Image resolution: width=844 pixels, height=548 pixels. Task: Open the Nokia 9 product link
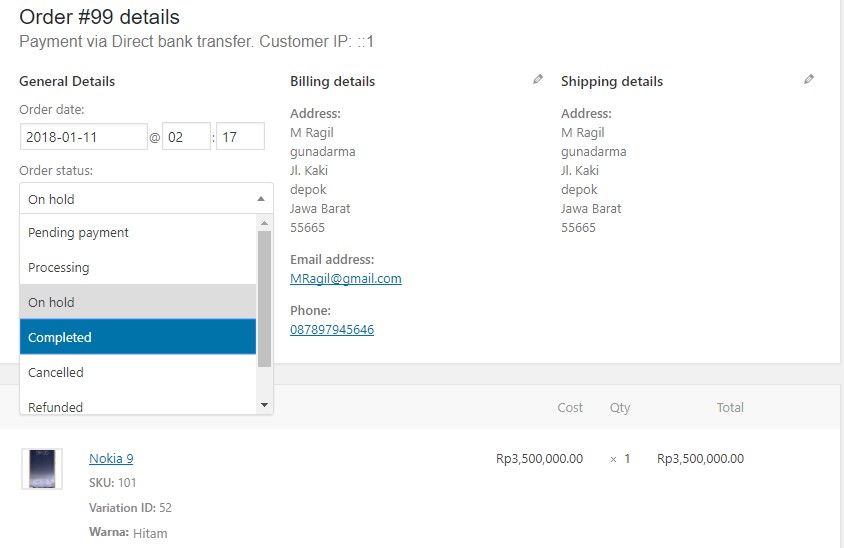[x=111, y=459]
